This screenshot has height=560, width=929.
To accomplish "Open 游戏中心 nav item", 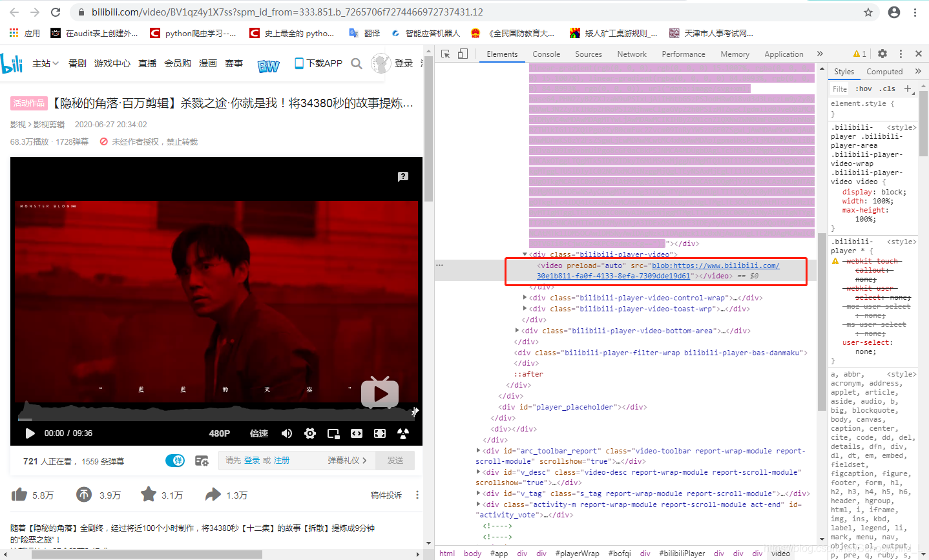I will click(x=112, y=63).
